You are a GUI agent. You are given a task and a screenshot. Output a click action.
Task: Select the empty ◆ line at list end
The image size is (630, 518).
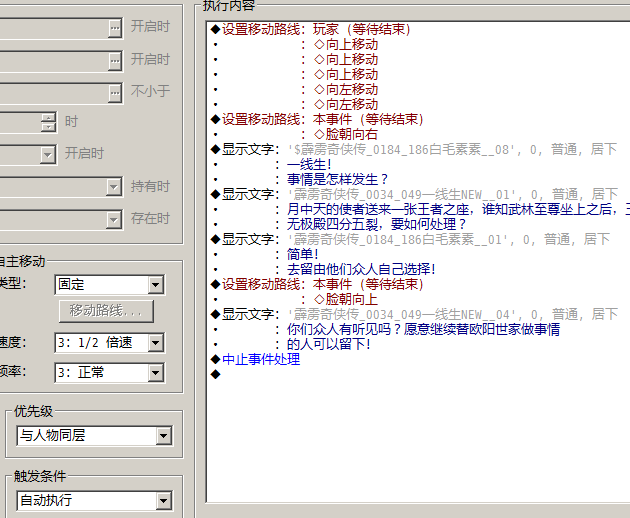click(216, 375)
